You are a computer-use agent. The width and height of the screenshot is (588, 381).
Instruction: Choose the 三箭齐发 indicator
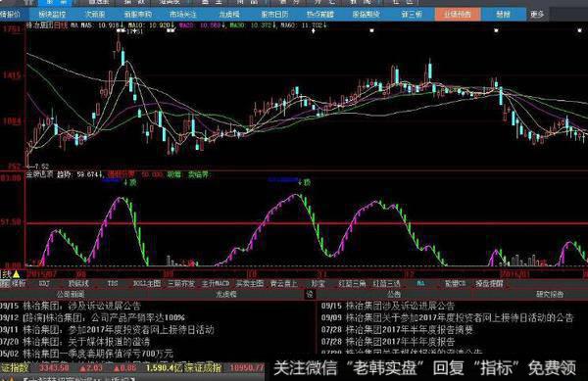pyautogui.click(x=181, y=284)
